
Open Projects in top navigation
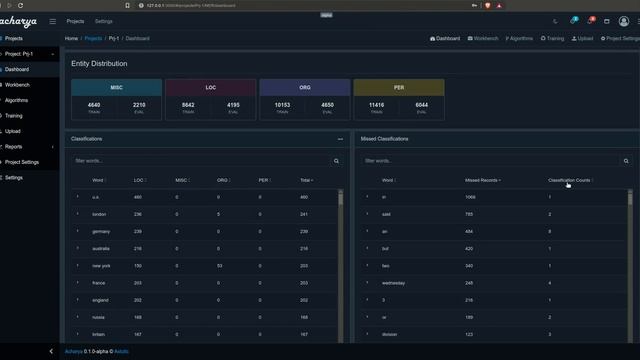point(75,21)
